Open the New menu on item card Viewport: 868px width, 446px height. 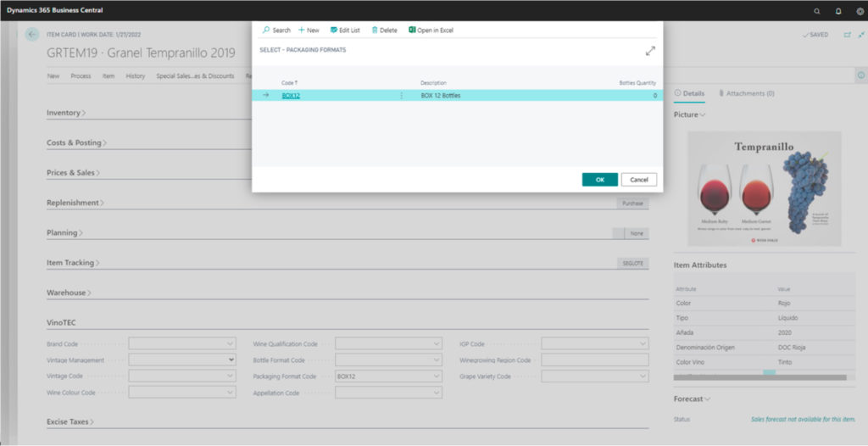tap(53, 76)
